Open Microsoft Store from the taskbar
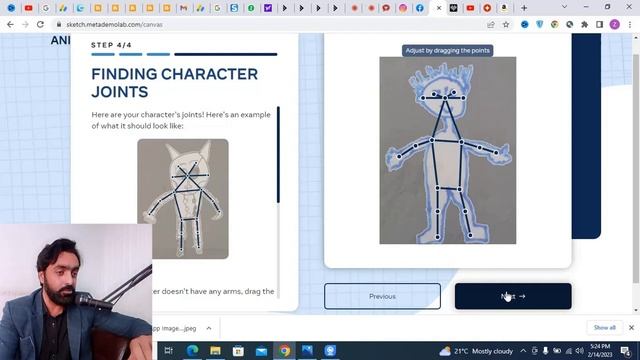The width and height of the screenshot is (640, 360). coord(238,351)
